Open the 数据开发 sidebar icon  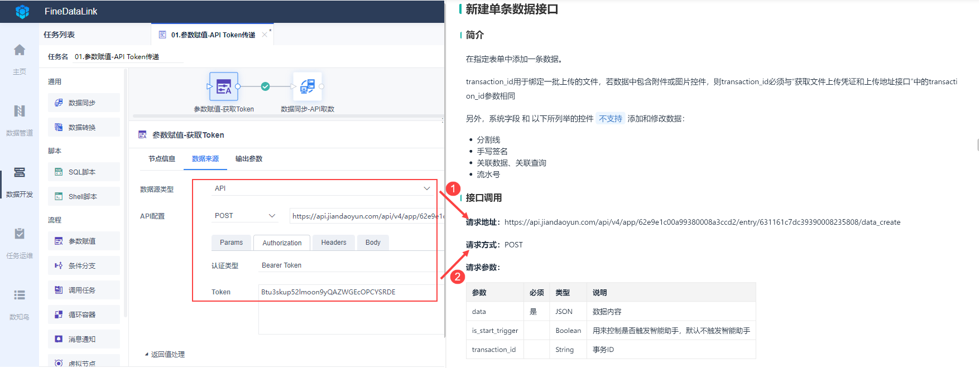20,172
